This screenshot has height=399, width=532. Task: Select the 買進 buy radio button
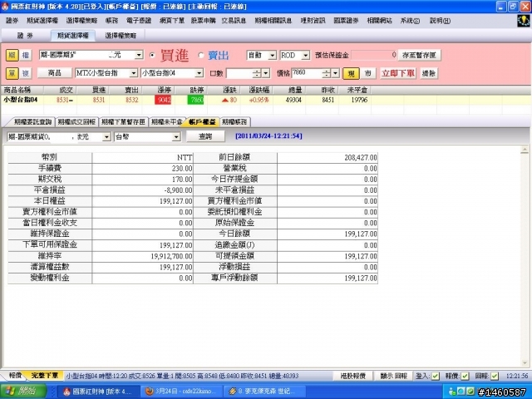[152, 55]
